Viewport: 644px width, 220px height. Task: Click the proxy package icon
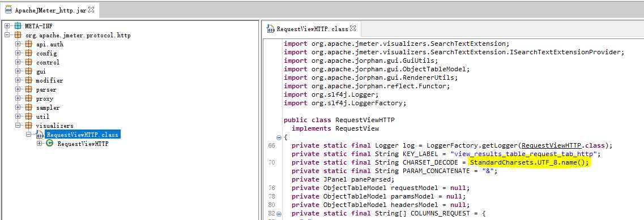click(x=28, y=98)
